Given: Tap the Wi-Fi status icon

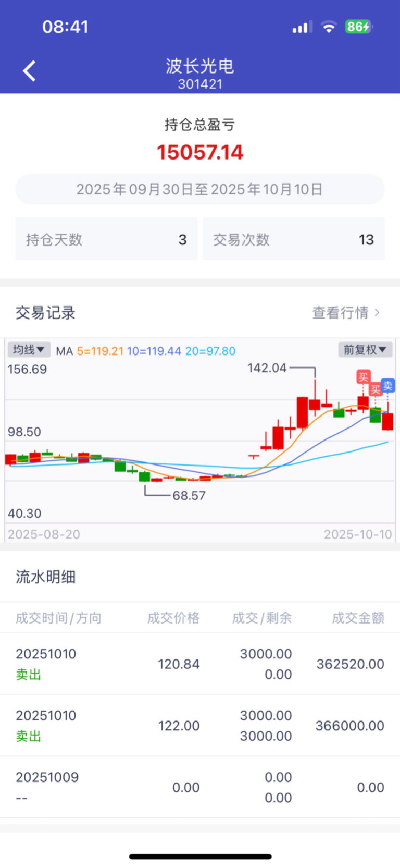Looking at the screenshot, I should (329, 27).
